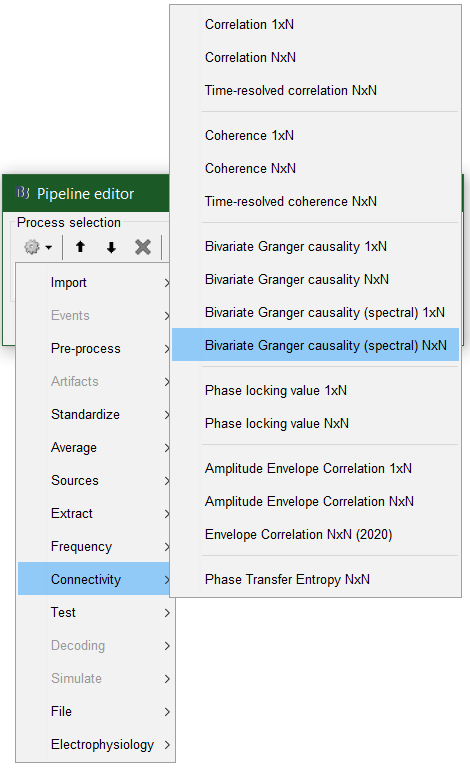Select Correlation 1xN
Screen dimensions: 470x771
315,25
